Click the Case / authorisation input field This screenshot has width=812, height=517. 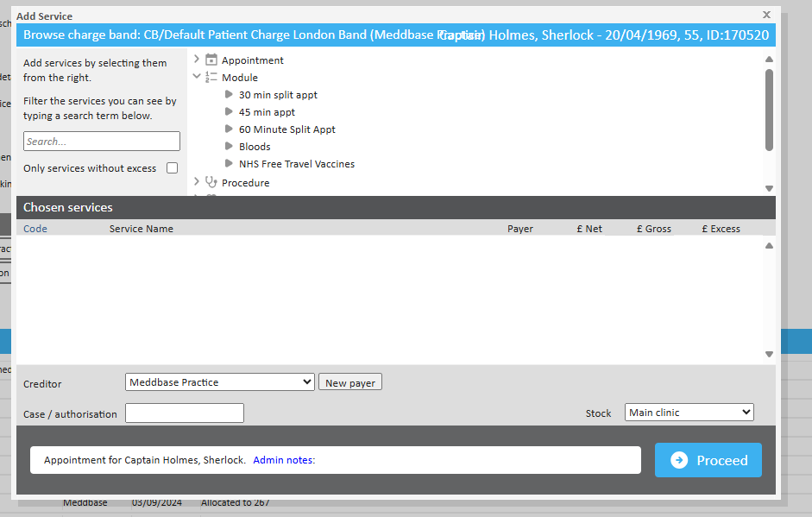click(x=185, y=413)
